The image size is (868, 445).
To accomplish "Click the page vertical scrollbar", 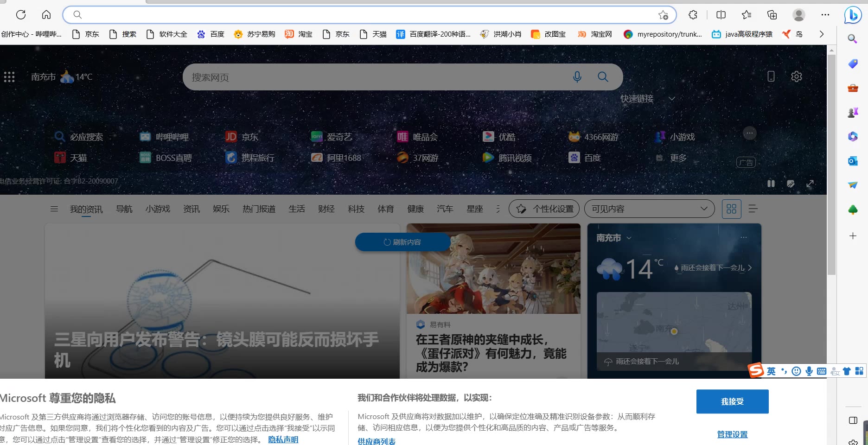I will 832,165.
